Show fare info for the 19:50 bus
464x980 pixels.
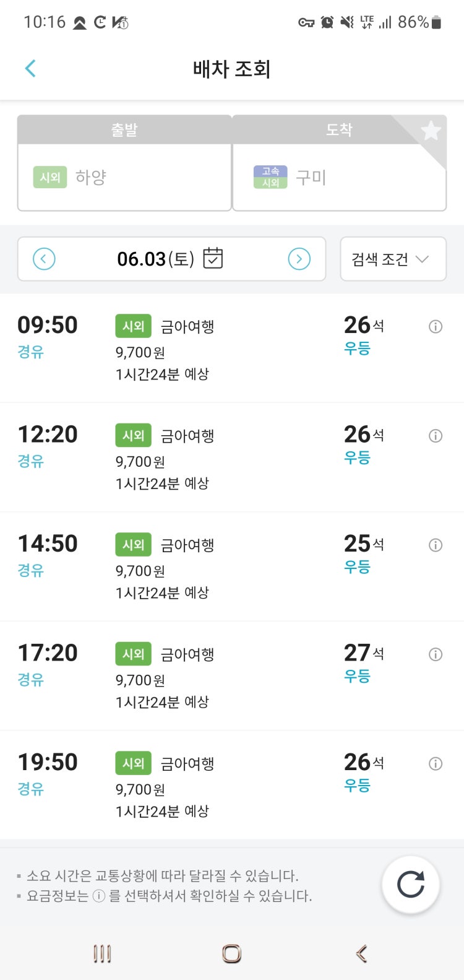coord(436,764)
